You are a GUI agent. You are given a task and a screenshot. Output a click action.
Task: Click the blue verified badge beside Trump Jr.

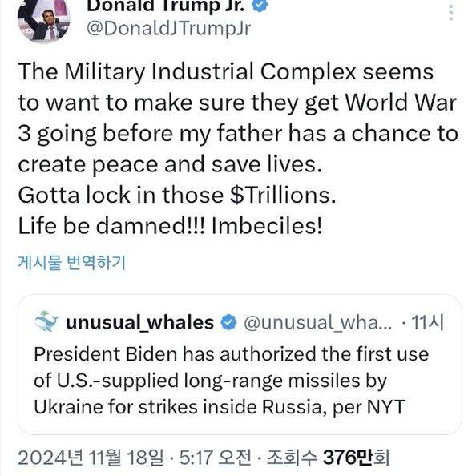[260, 5]
